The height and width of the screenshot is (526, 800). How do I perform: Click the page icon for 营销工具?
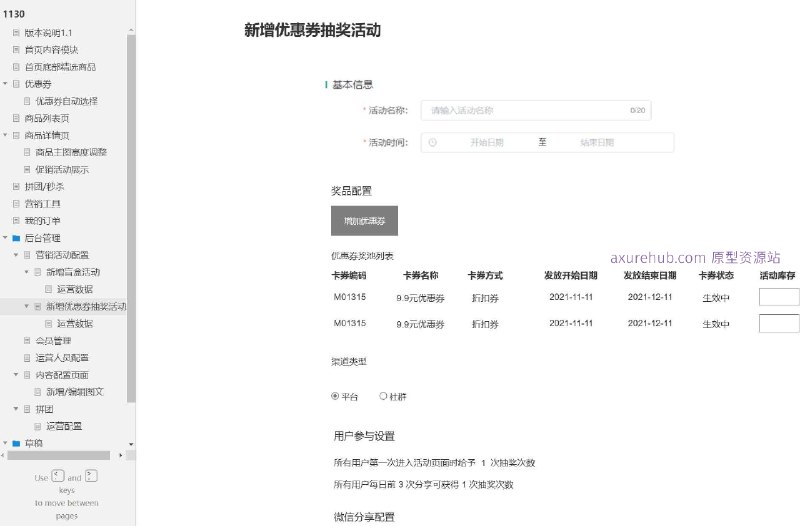click(16, 204)
